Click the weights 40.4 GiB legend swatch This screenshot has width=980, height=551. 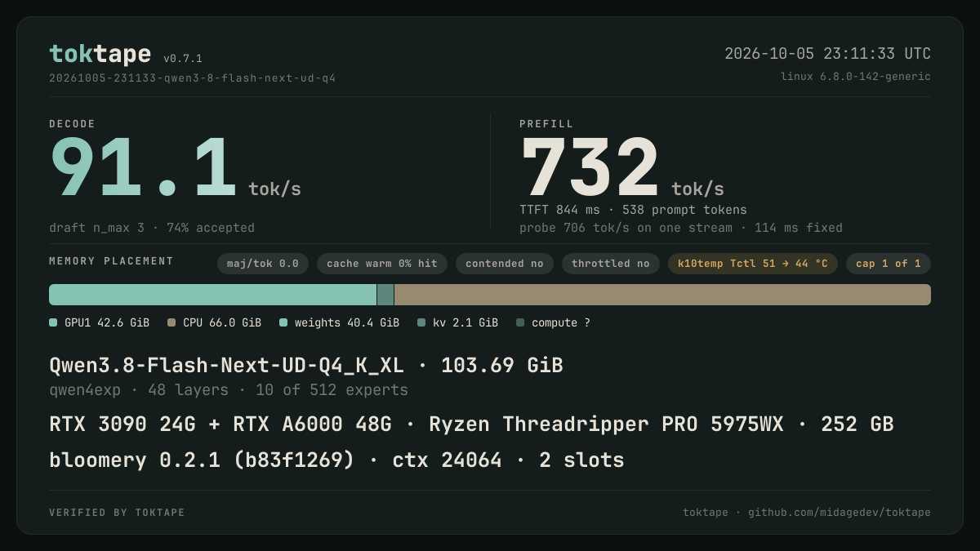coord(283,322)
